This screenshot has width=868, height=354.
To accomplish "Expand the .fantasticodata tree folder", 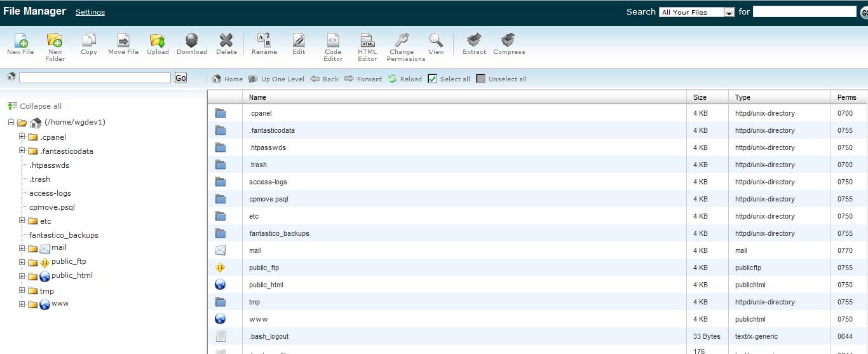I will point(22,151).
